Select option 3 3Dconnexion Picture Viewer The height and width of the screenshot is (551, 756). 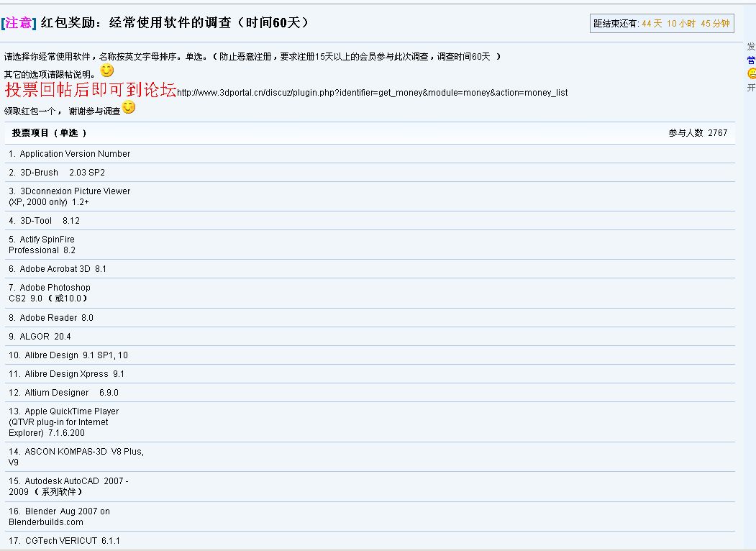(x=70, y=196)
